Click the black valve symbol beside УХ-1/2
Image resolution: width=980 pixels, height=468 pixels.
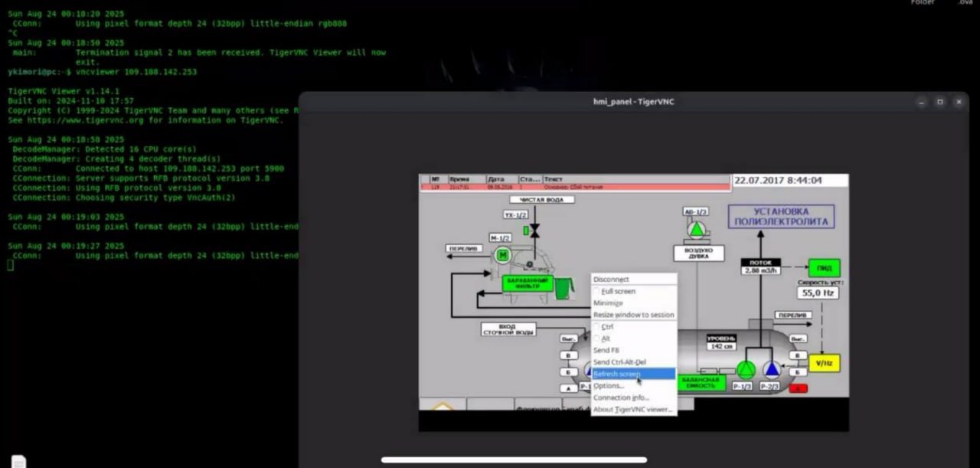point(535,231)
